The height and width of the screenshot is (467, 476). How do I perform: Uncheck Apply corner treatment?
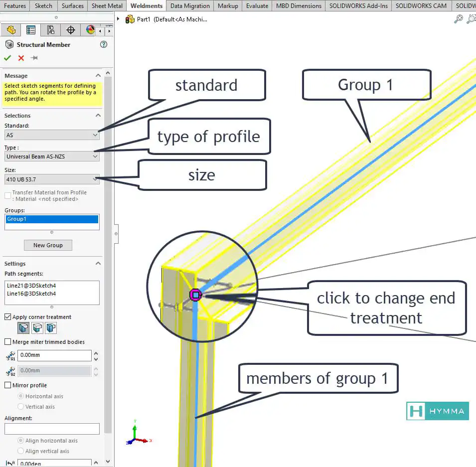pyautogui.click(x=7, y=316)
